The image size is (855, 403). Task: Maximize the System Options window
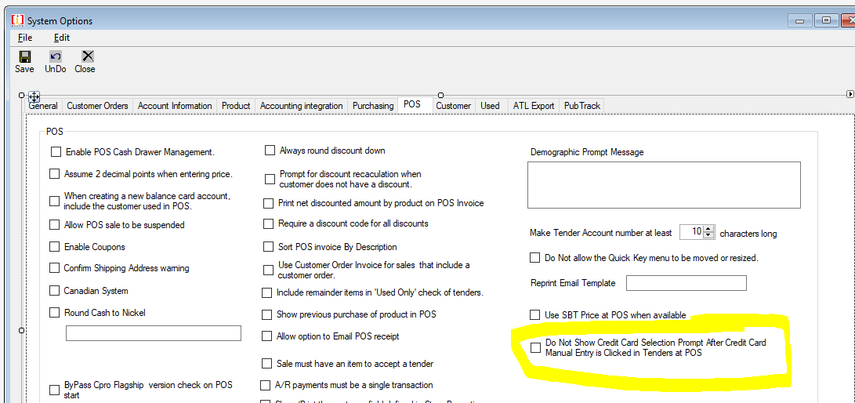[x=826, y=21]
